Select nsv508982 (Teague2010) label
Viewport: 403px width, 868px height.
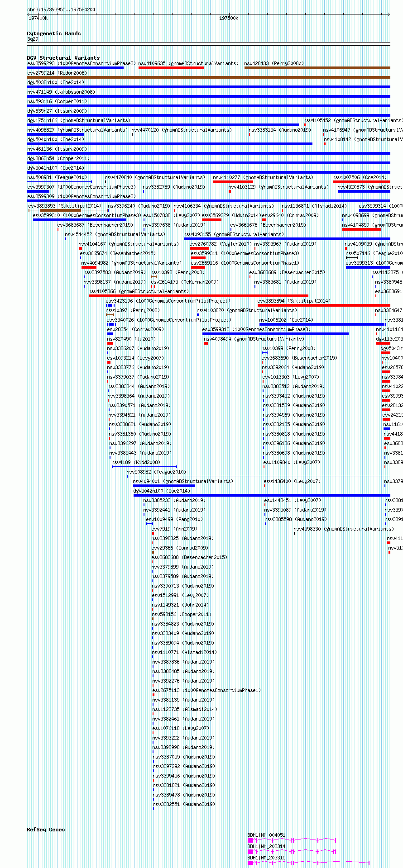pos(156,472)
